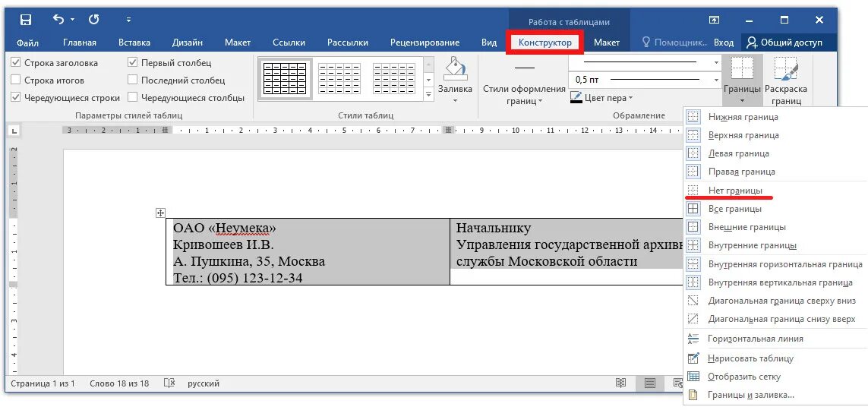This screenshot has width=868, height=410.
Task: Choose Левая граница menu item
Action: pyautogui.click(x=775, y=153)
